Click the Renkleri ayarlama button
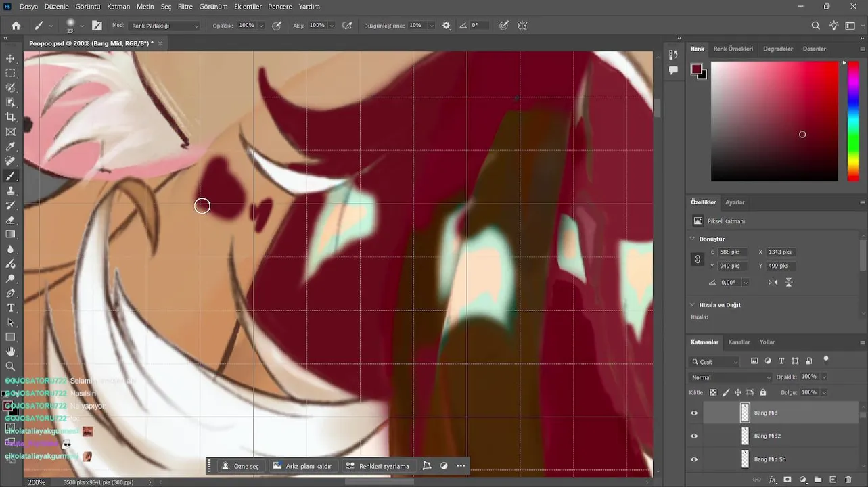868x487 pixels. click(x=378, y=466)
